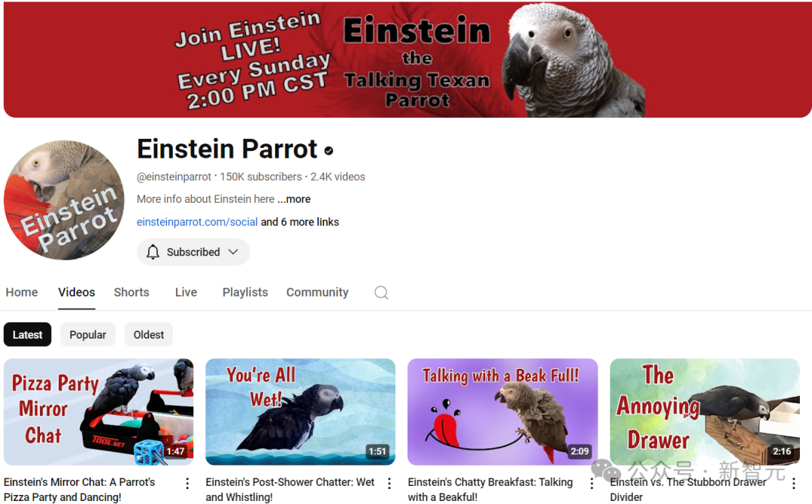The height and width of the screenshot is (504, 812).
Task: Click the Einstein Parrot channel avatar
Action: point(64,200)
